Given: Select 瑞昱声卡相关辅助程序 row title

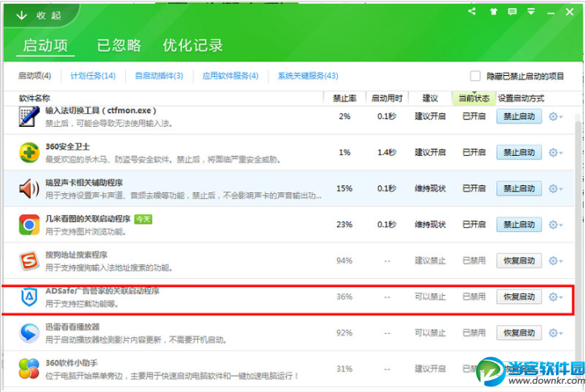Looking at the screenshot, I should pos(84,183).
